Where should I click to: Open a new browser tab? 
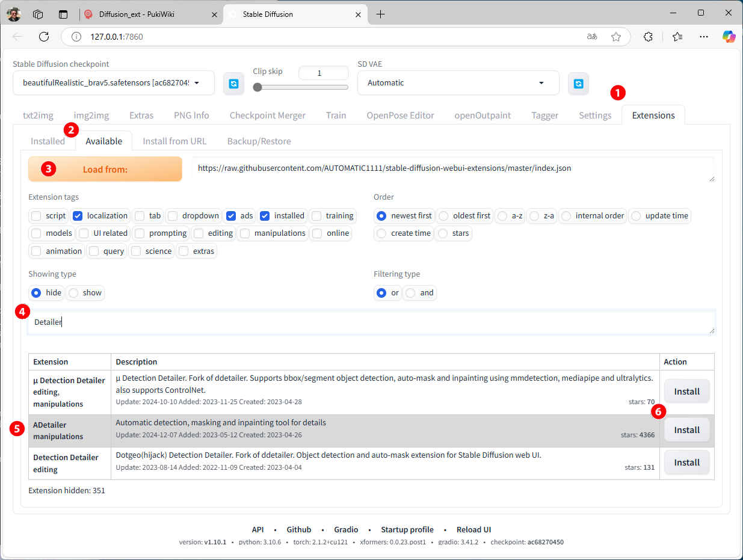tap(380, 14)
